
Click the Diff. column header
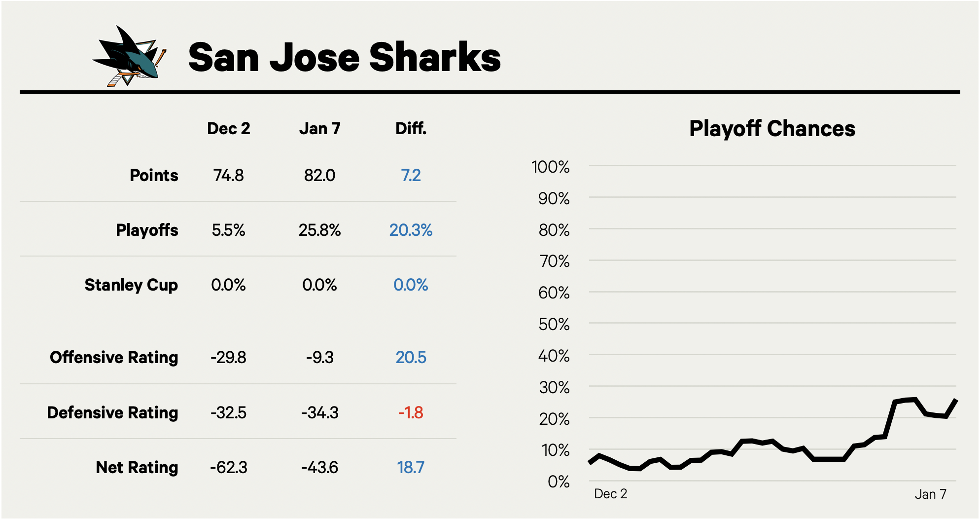click(411, 129)
